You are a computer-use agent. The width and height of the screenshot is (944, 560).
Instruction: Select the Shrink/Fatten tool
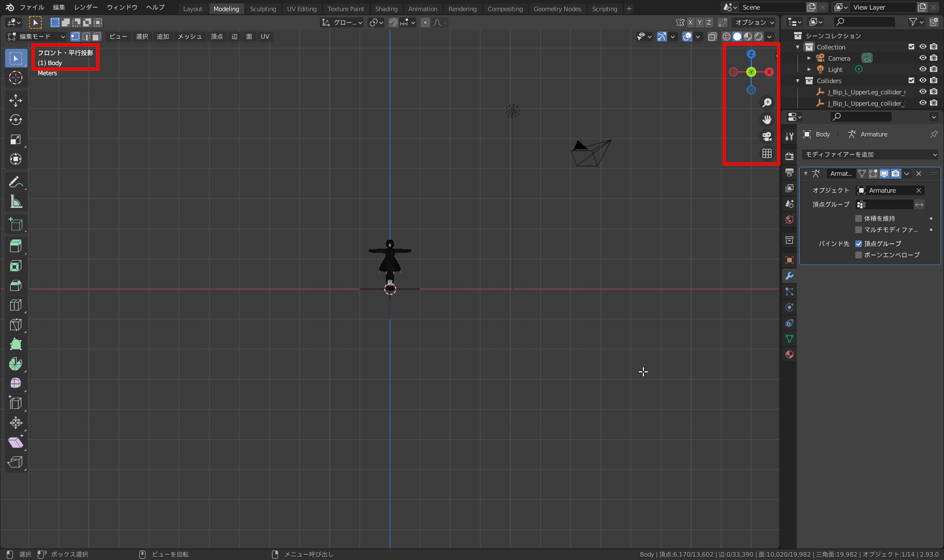click(x=16, y=423)
